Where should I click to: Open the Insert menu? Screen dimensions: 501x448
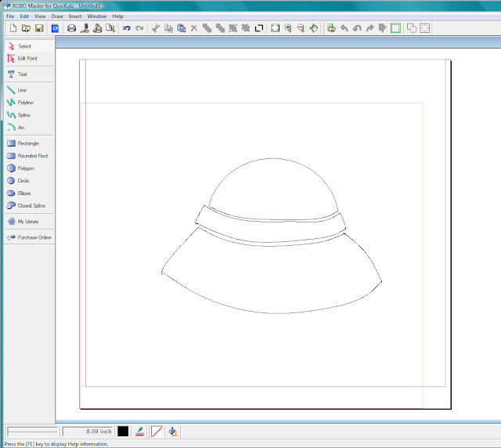(x=75, y=16)
